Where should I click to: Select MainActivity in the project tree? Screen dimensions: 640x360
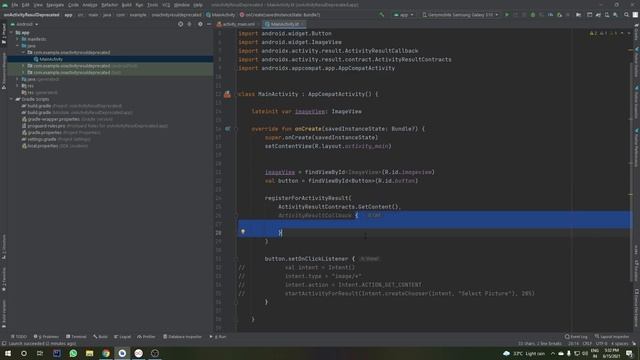pos(51,59)
